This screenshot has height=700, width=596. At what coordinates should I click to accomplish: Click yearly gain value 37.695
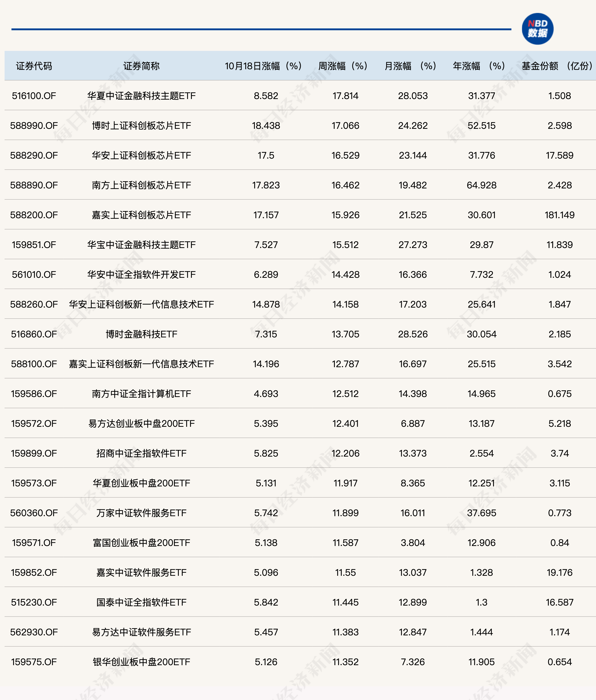point(481,513)
